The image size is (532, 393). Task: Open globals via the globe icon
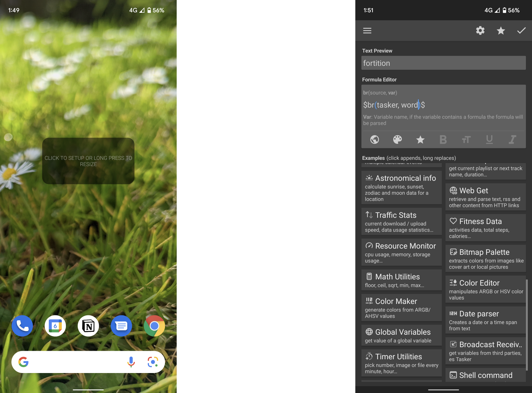tap(375, 140)
